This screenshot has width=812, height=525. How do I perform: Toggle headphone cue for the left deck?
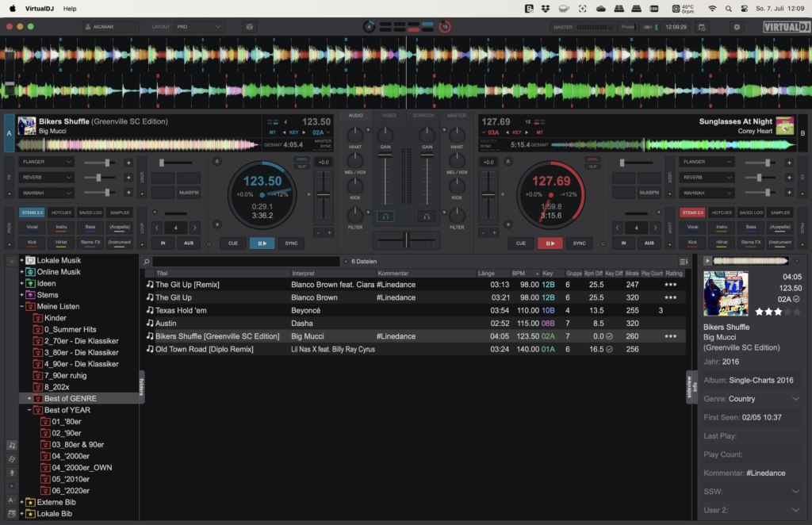pos(385,217)
